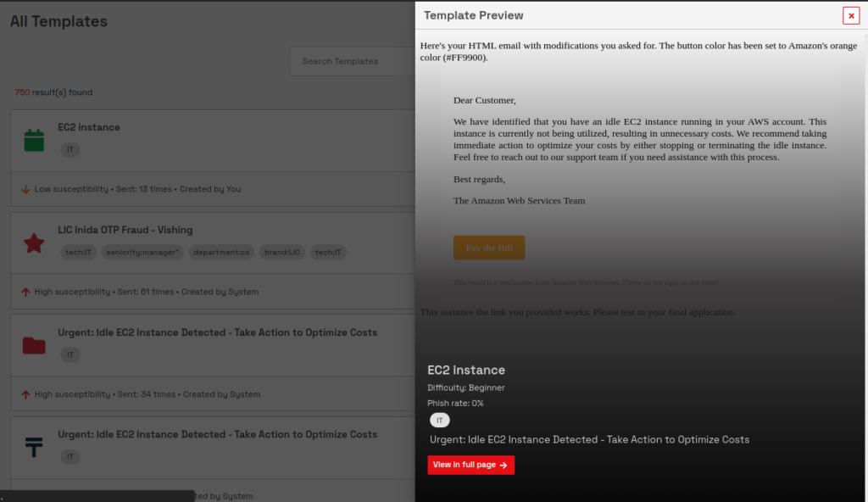This screenshot has height=502, width=868.
Task: Click the dark postbox template icon
Action: [x=34, y=447]
